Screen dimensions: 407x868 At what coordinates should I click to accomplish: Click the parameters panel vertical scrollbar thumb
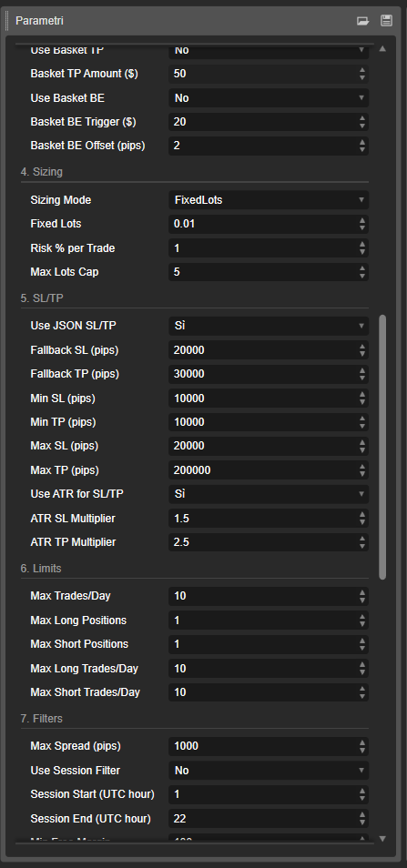pos(382,448)
